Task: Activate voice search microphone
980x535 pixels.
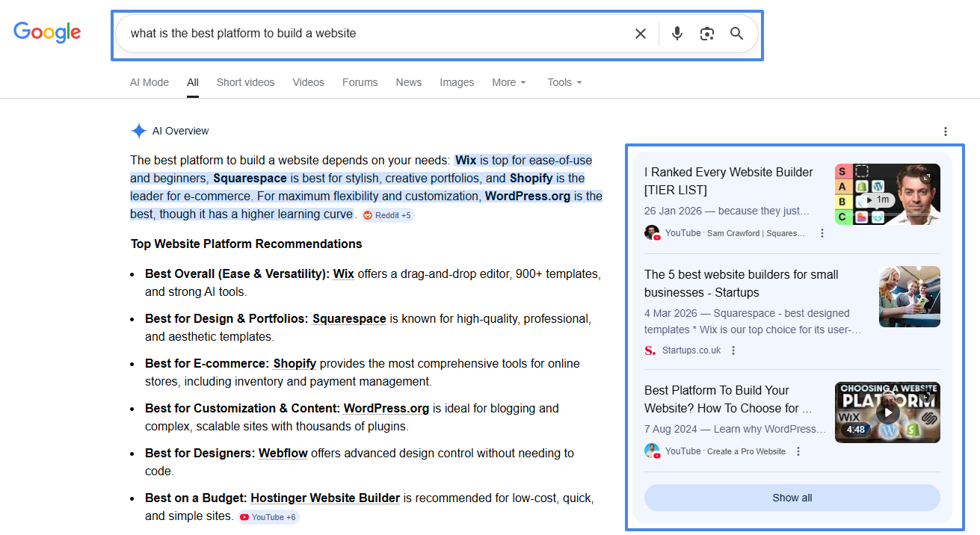Action: 677,33
